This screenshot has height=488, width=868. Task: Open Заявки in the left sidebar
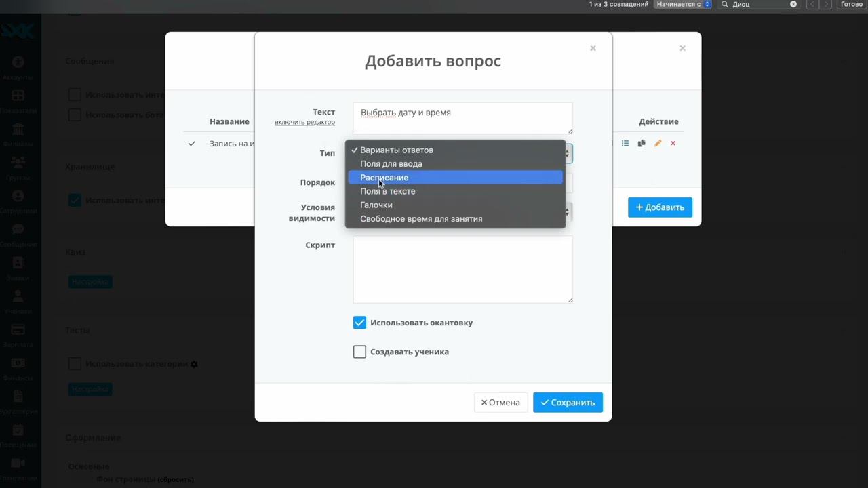coord(18,268)
